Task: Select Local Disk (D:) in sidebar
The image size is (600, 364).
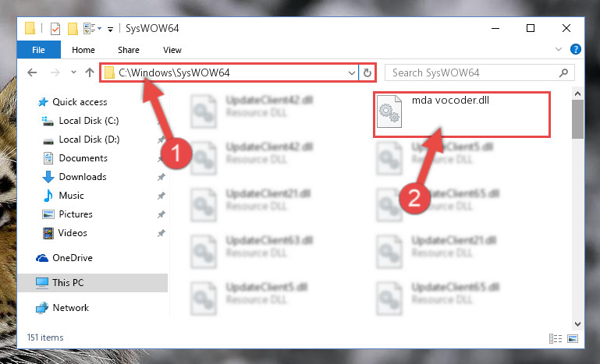Action: pyautogui.click(x=89, y=140)
